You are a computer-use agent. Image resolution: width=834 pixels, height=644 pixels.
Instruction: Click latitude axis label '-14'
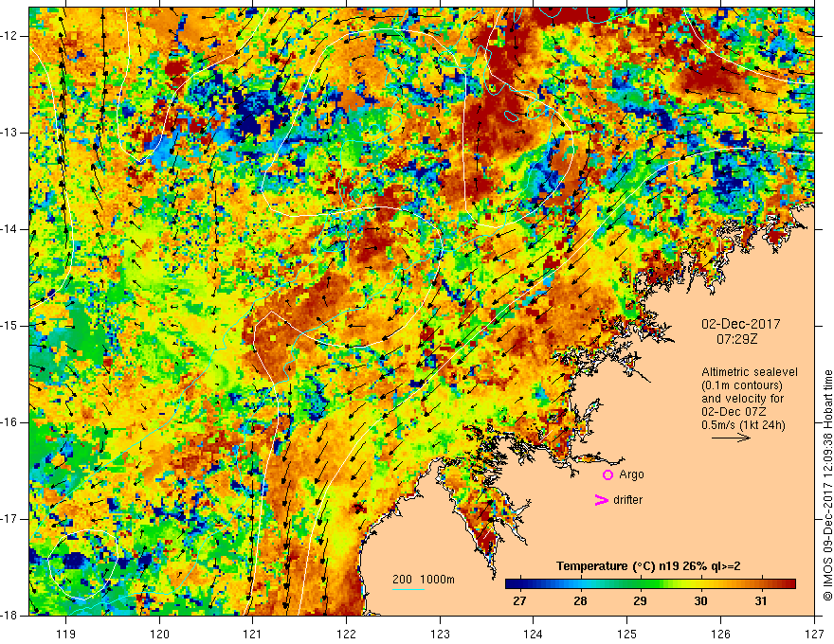click(9, 229)
